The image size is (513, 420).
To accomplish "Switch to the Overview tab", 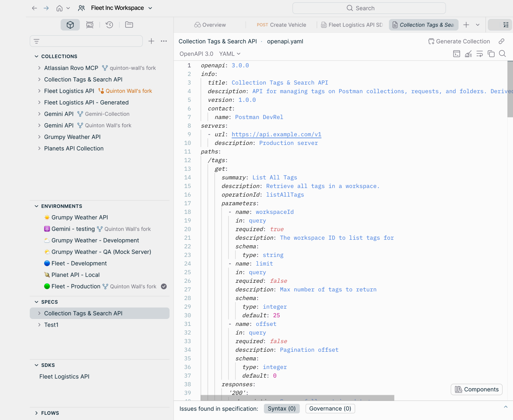I will coord(210,24).
